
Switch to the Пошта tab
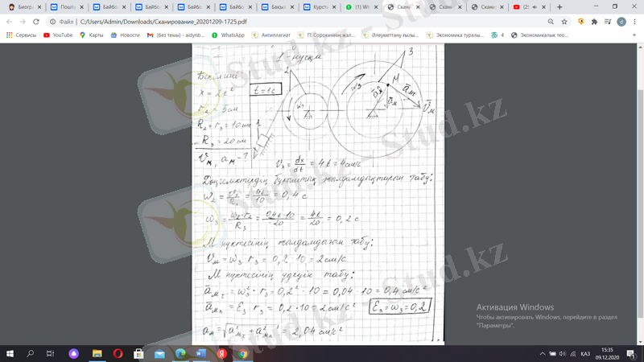tap(68, 7)
